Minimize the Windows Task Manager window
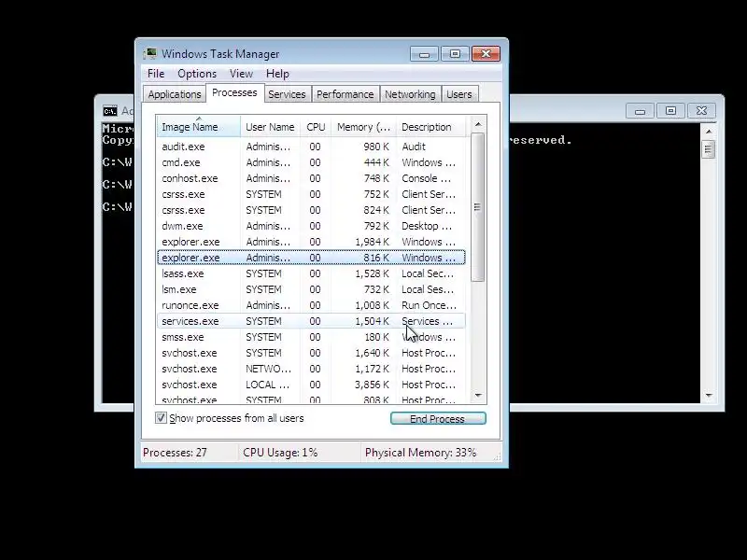This screenshot has width=747, height=560. pyautogui.click(x=425, y=54)
